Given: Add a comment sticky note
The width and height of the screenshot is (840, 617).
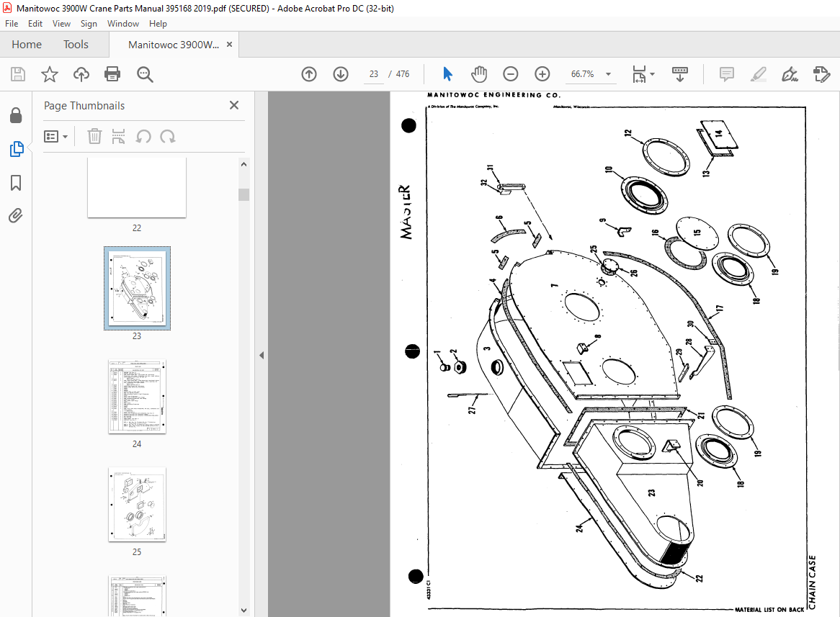Looking at the screenshot, I should click(726, 74).
